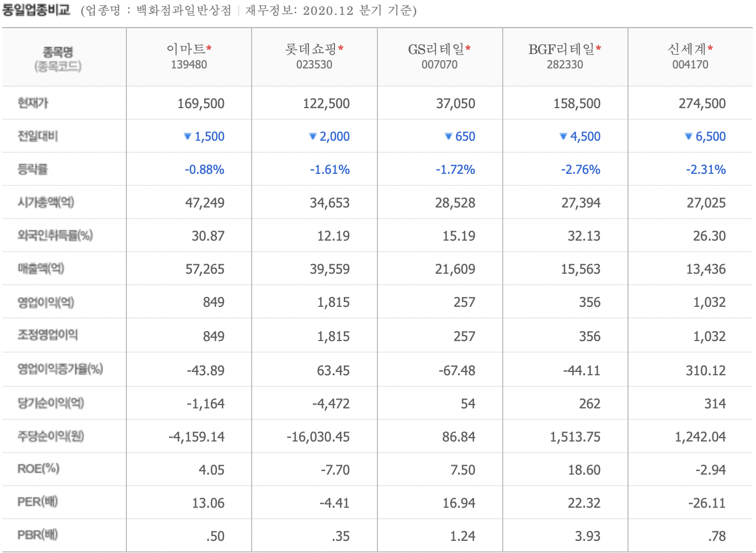Click ROE value 18.60

click(x=584, y=470)
